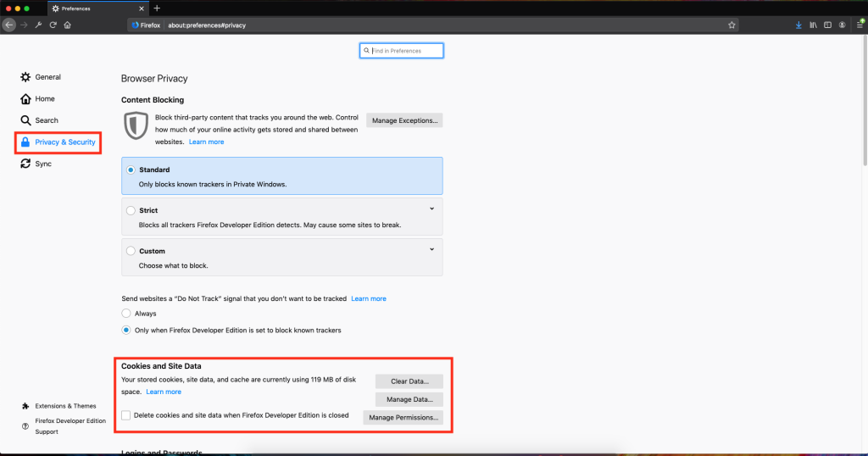Select the Preferences tab

97,8
